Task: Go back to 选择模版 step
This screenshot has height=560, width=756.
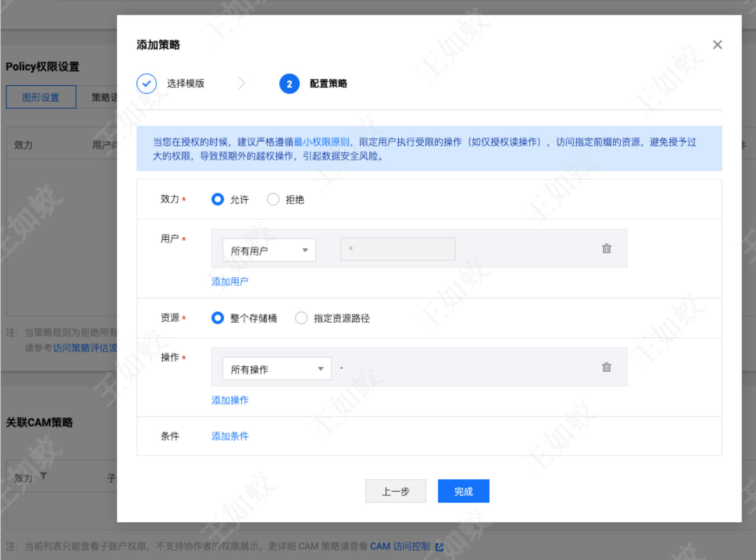Action: click(185, 84)
